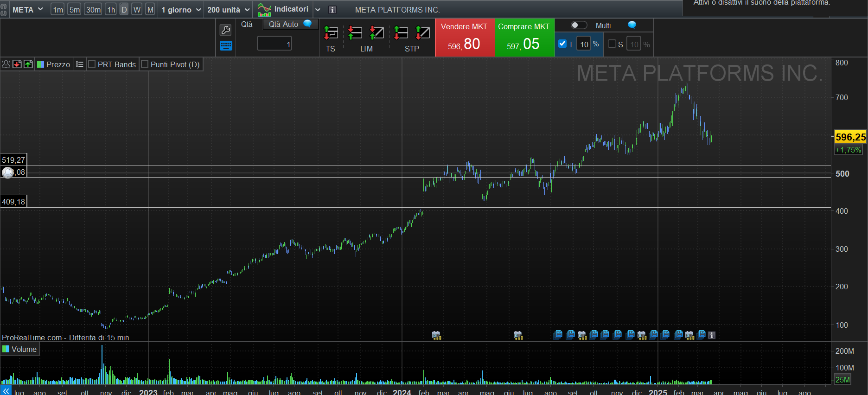Click the chart link chain icon
The image size is (868, 395).
pos(4,10)
